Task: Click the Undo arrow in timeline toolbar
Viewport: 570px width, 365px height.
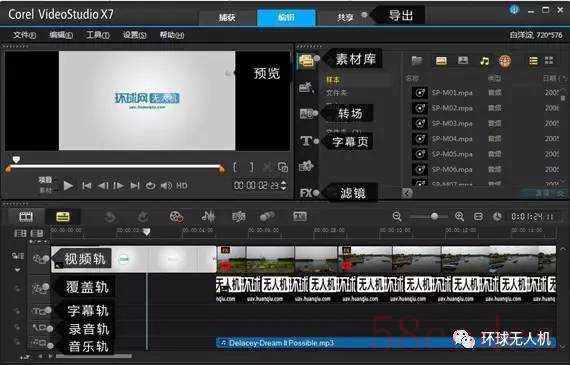Action: [x=111, y=217]
